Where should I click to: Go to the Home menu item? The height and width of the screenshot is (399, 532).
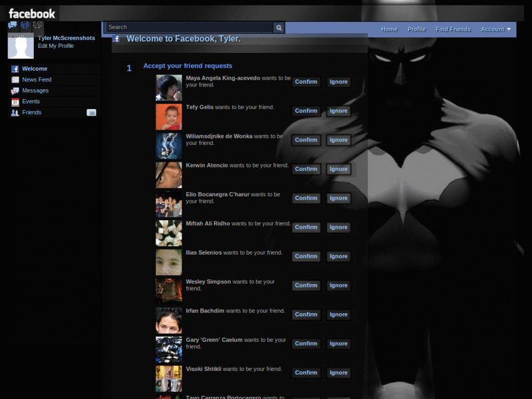tap(389, 29)
